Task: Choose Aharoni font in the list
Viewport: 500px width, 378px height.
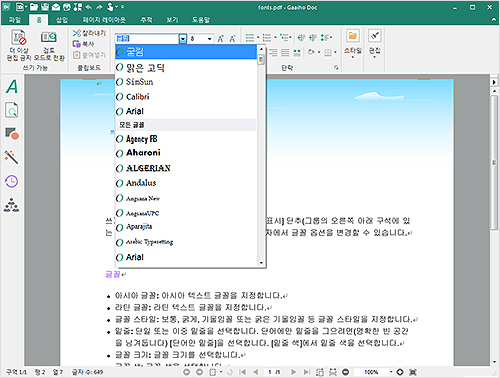Action: click(186, 153)
